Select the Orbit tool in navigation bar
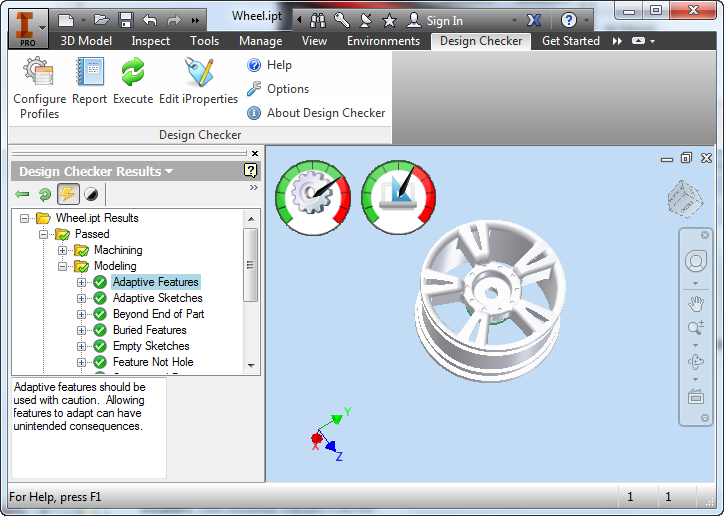 click(x=696, y=361)
